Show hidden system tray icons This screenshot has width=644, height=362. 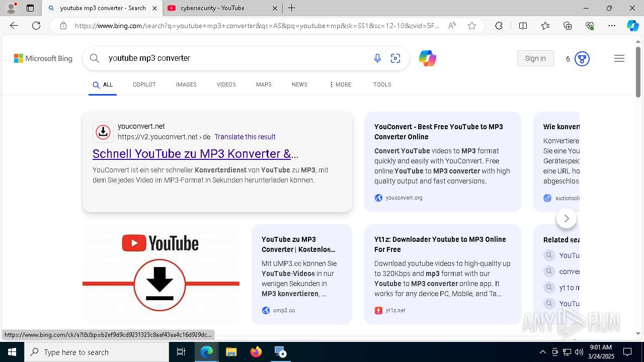[542, 352]
